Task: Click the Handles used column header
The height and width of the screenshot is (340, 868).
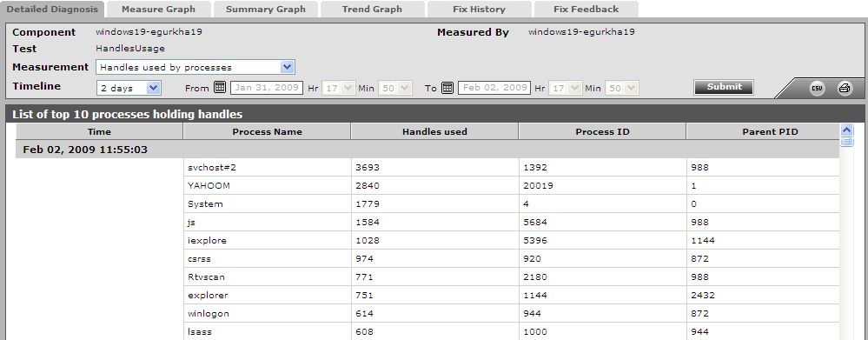Action: [x=435, y=132]
